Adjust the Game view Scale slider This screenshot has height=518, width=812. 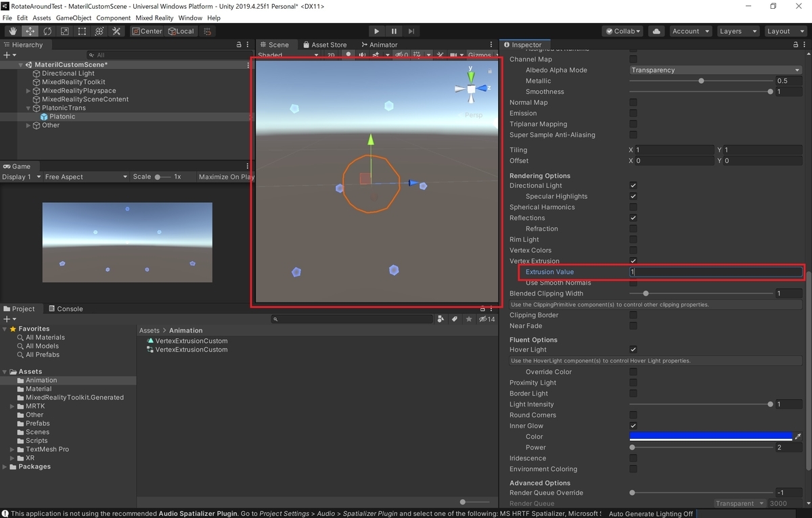click(x=162, y=177)
